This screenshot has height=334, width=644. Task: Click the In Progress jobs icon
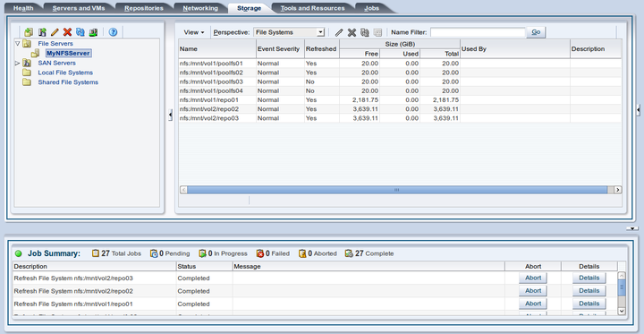pyautogui.click(x=202, y=253)
